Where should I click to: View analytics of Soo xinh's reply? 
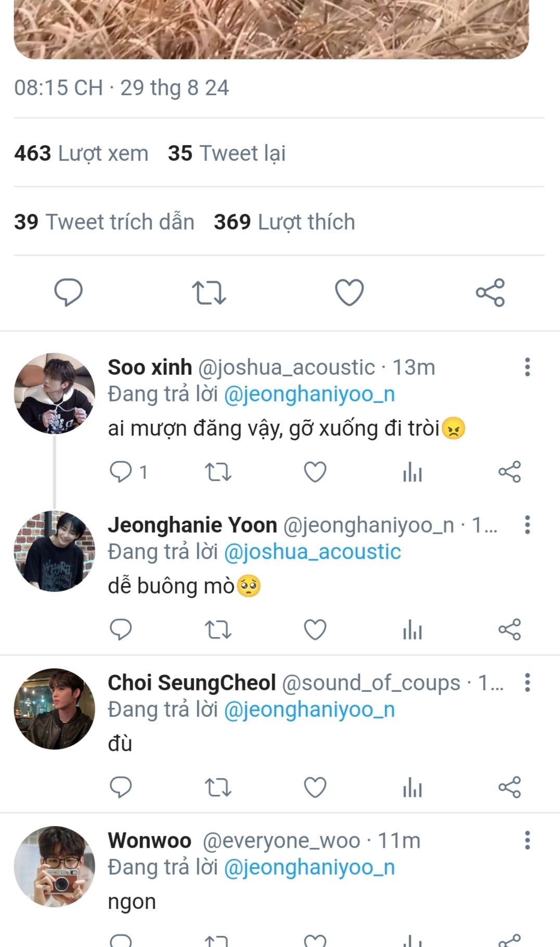click(412, 472)
